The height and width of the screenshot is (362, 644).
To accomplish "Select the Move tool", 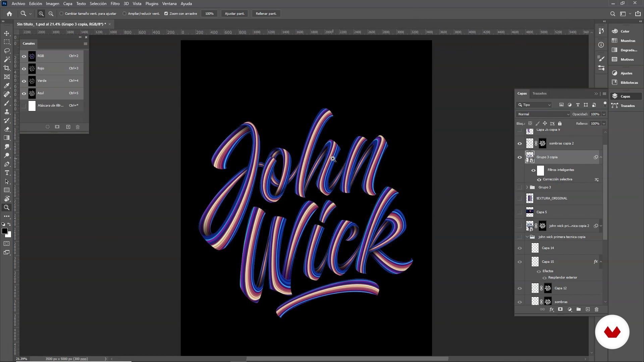I will pyautogui.click(x=7, y=33).
